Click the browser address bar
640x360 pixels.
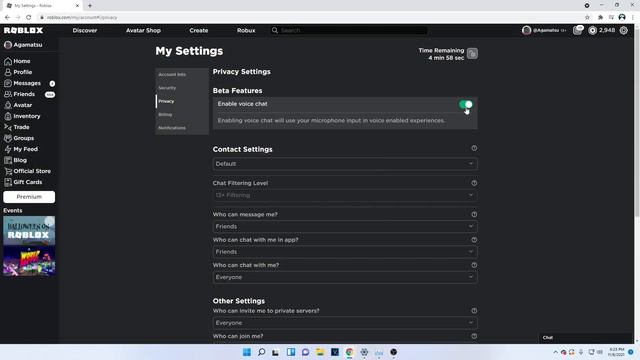[x=310, y=18]
